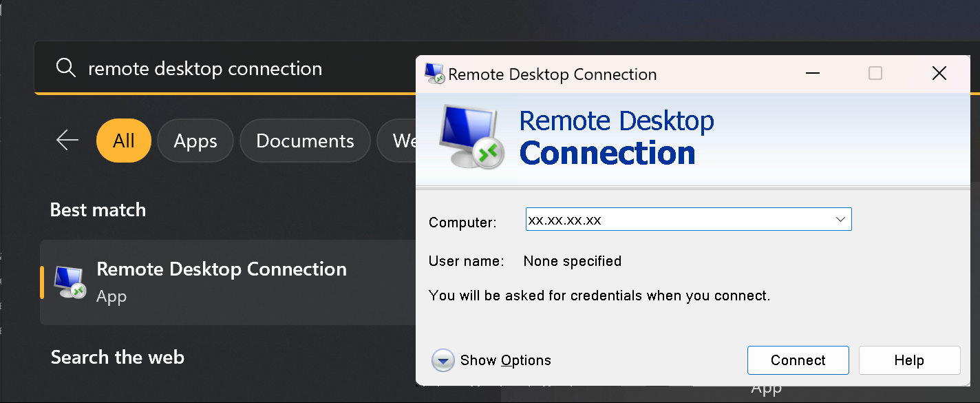Go back using the left arrow icon
This screenshot has width=980, height=403.
click(x=67, y=141)
